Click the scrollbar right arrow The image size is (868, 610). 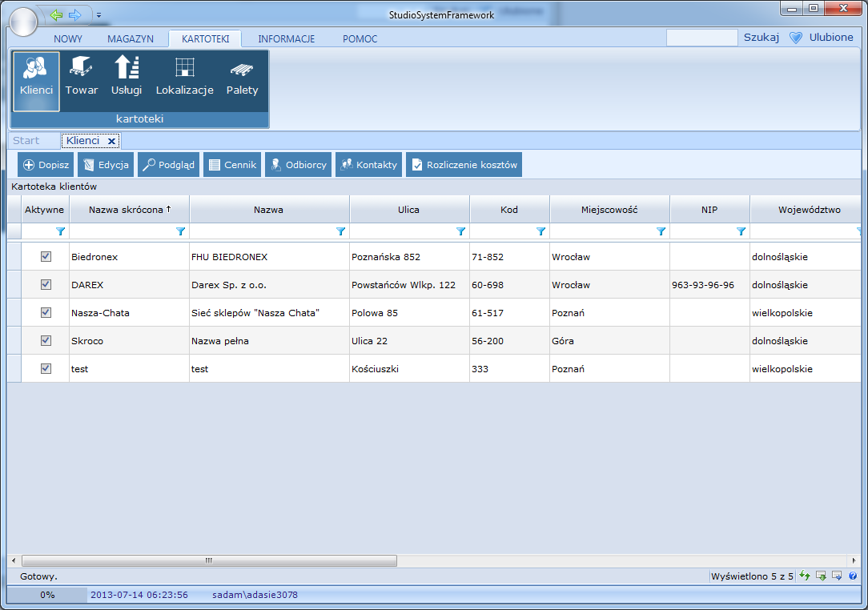click(x=854, y=560)
